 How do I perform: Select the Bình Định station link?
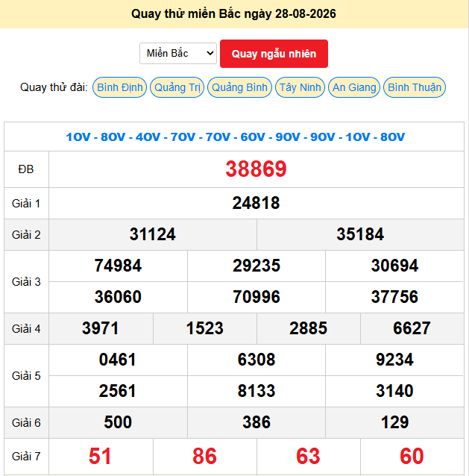pos(119,87)
